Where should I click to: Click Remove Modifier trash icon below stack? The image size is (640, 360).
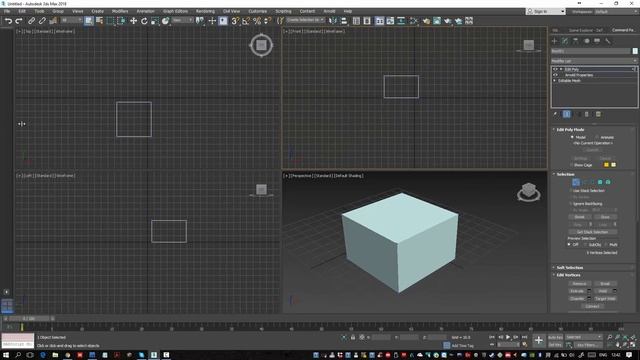click(x=587, y=114)
